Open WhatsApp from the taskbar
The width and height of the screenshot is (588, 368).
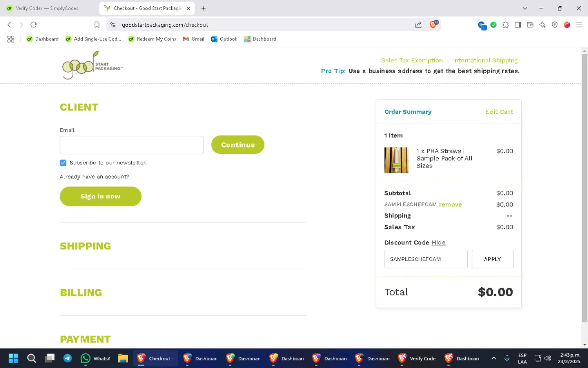point(95,359)
